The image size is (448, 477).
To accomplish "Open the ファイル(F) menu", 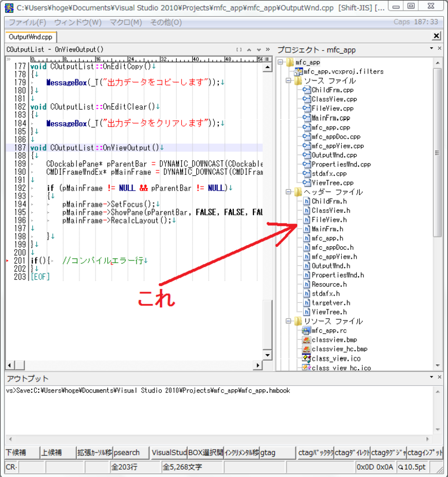I will point(27,22).
